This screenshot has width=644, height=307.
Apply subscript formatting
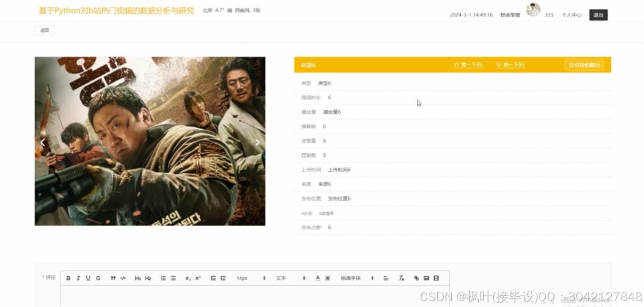[x=188, y=278]
